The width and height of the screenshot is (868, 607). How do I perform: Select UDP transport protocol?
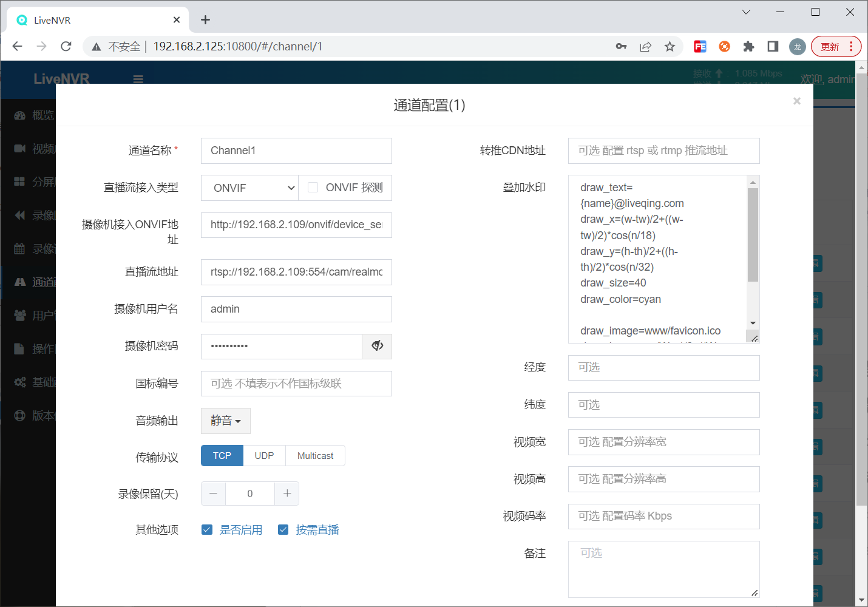tap(264, 456)
